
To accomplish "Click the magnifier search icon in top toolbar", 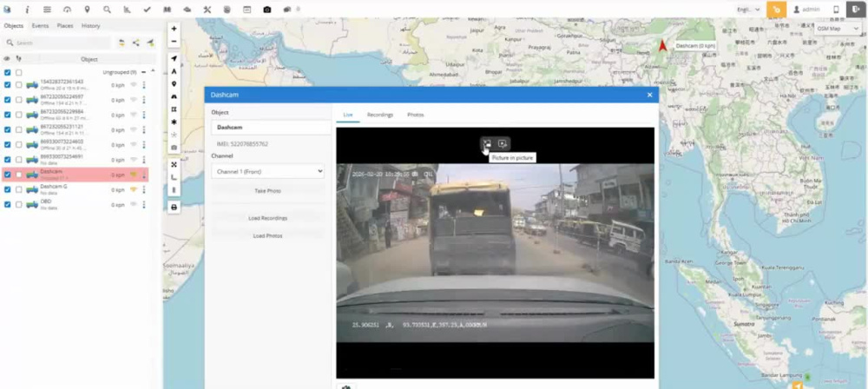I will coord(107,10).
